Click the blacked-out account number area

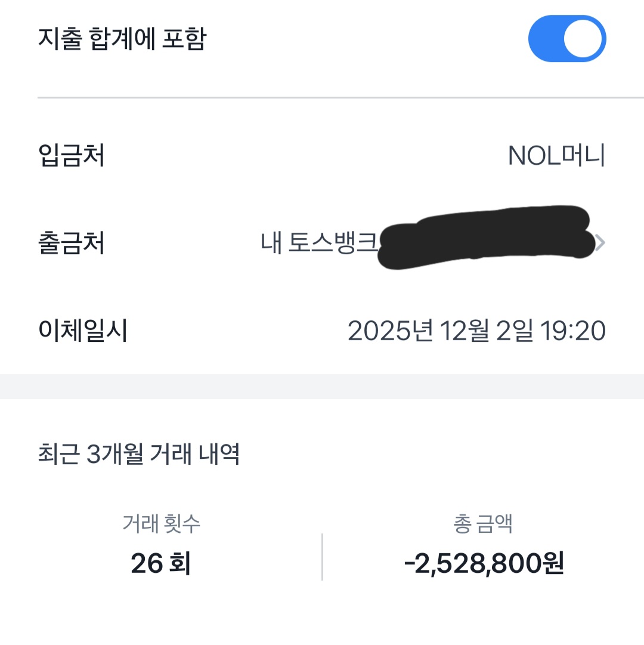point(483,239)
